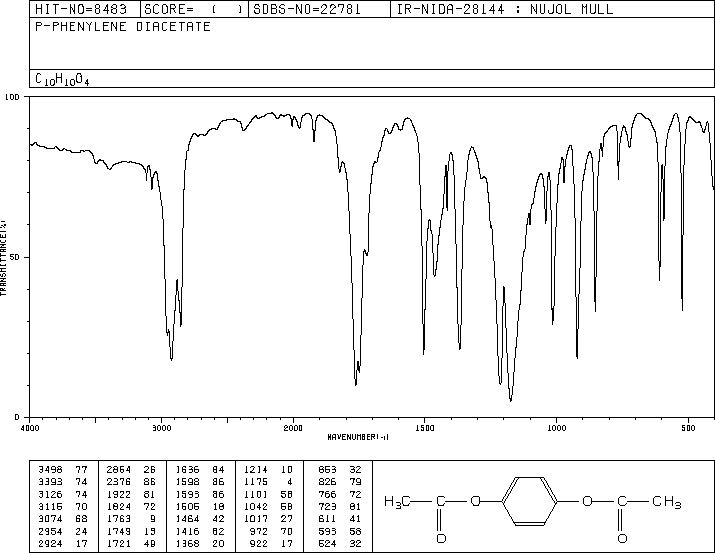
Task: Click the 100 tick label on the y-axis
Action: (x=12, y=97)
